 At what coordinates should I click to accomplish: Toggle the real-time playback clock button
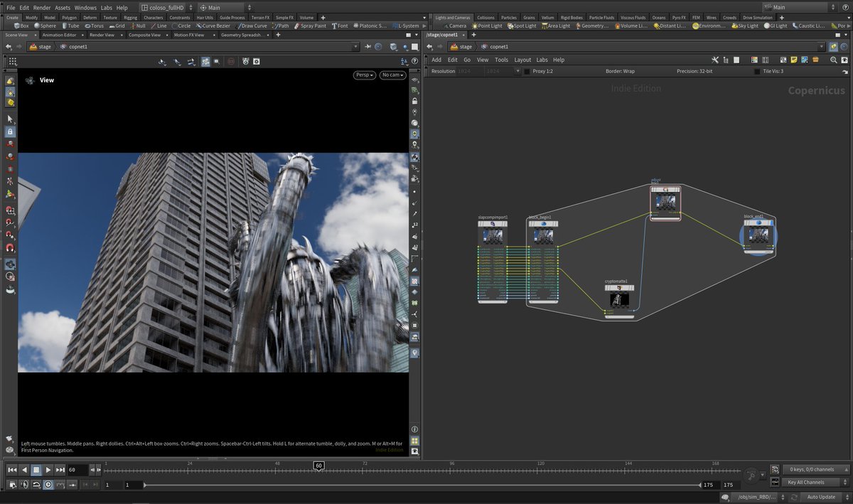[x=48, y=484]
